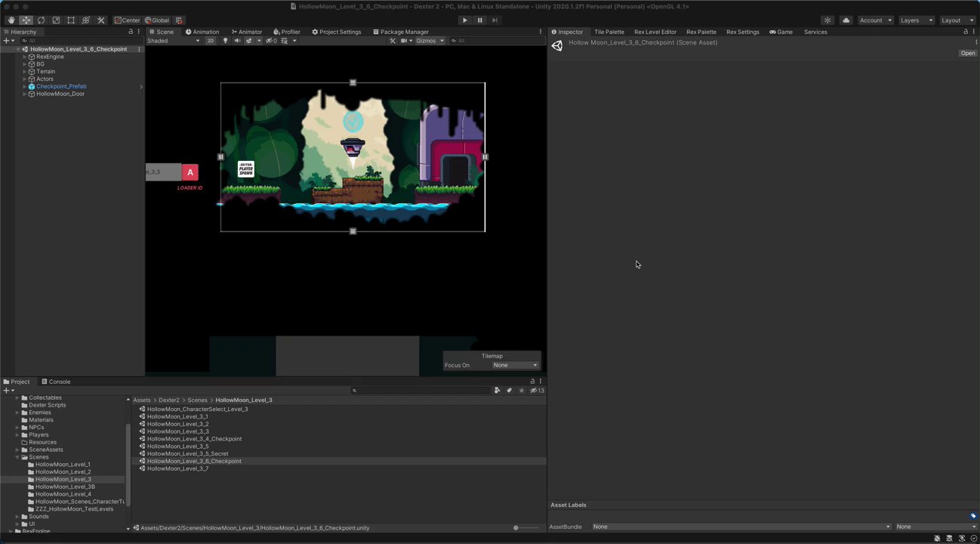980x544 pixels.
Task: Open the AssetBundle name dropdown
Action: (741, 527)
